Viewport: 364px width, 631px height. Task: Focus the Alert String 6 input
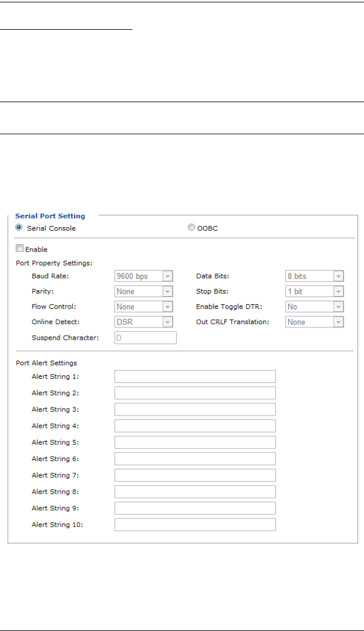[195, 459]
